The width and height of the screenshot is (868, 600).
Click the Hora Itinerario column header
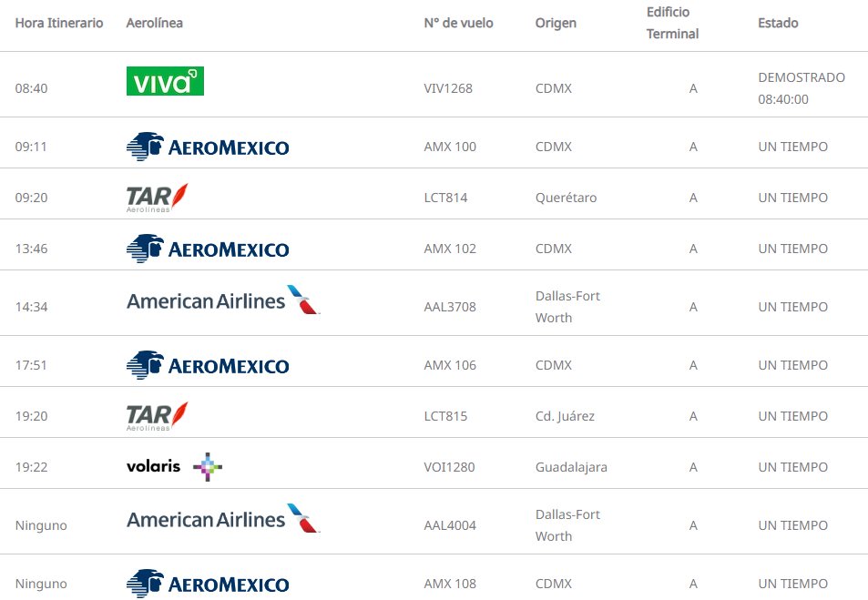click(59, 23)
